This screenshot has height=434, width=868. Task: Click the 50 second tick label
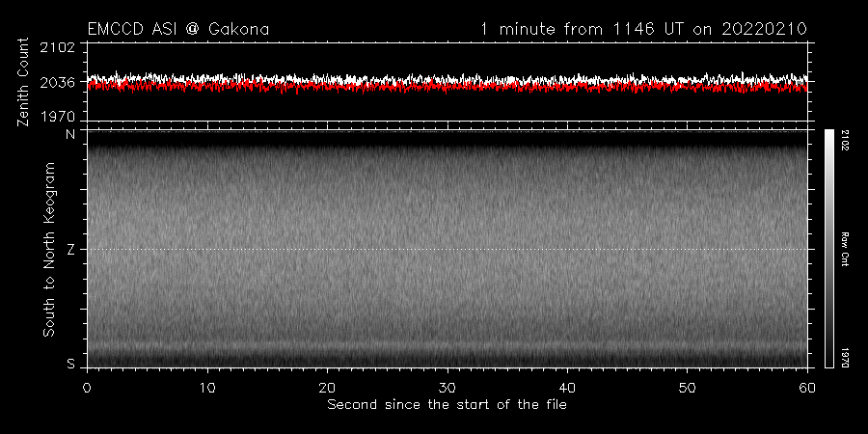[687, 387]
